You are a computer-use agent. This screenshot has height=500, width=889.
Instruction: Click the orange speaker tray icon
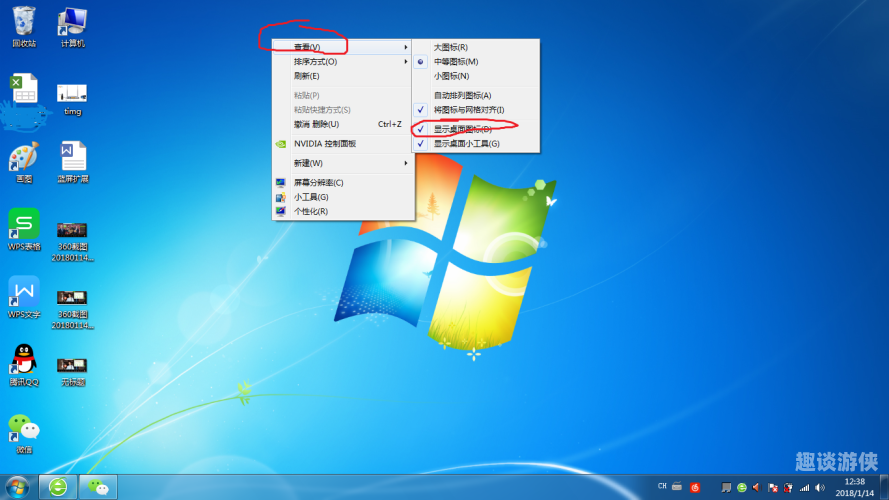756,488
